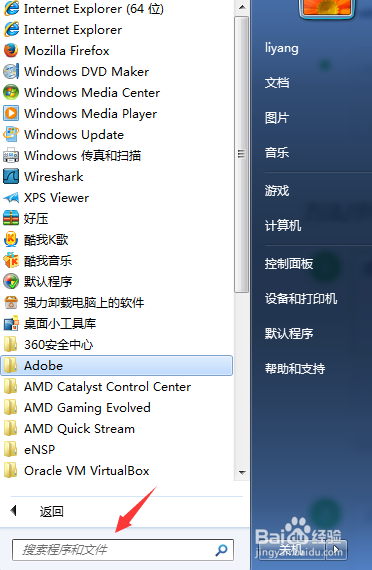Launch Windows Media Player icon
372x570 pixels.
(11, 113)
